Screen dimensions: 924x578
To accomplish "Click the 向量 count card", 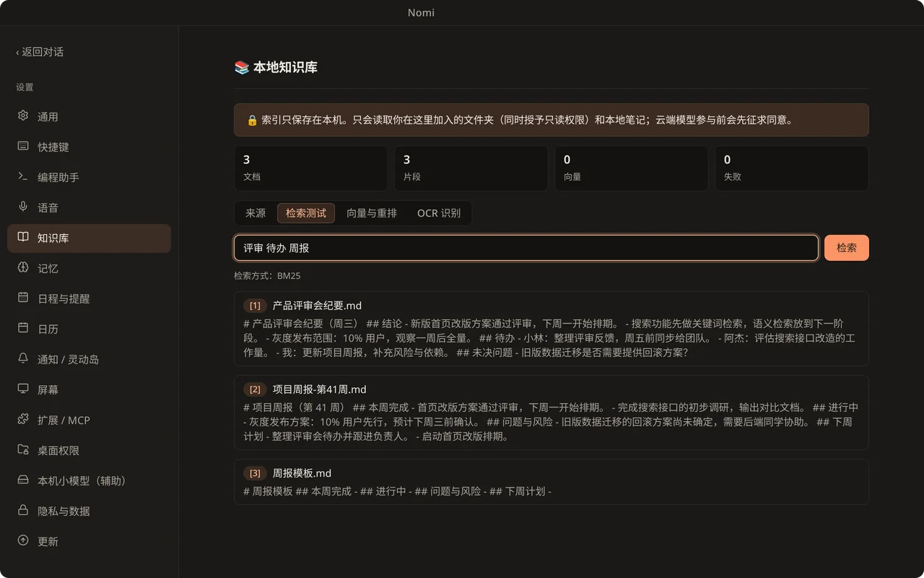I will (631, 168).
